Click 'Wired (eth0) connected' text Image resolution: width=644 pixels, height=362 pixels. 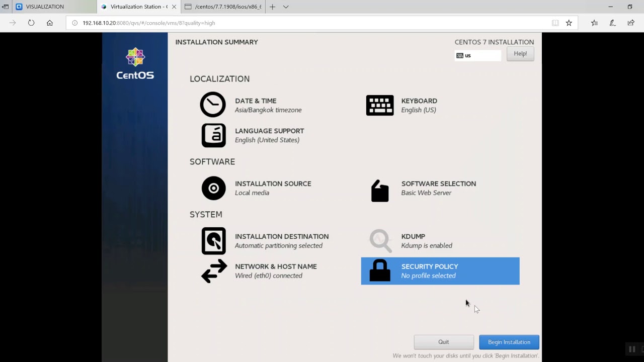point(269,276)
